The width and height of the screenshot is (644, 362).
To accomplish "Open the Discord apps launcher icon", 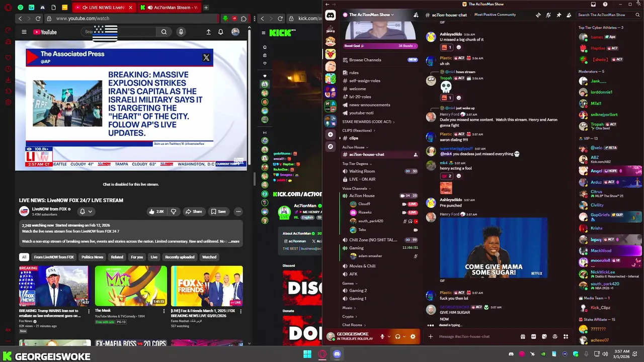I will tap(566, 336).
